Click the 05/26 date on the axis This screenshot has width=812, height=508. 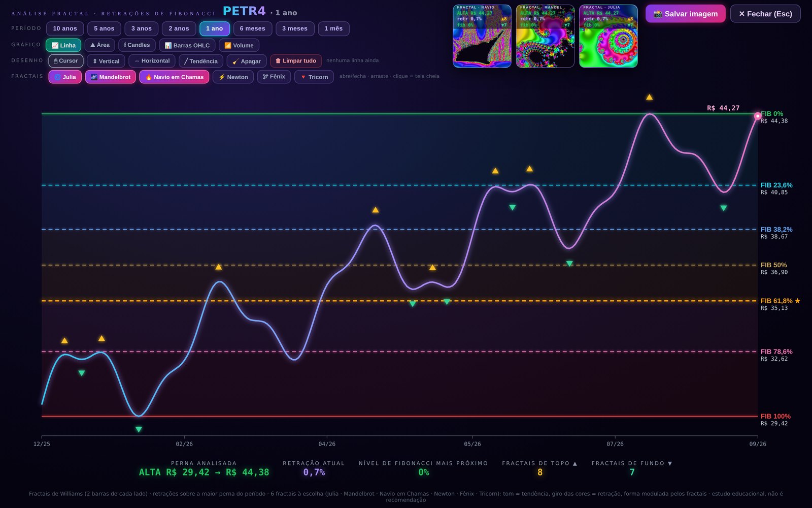472,444
